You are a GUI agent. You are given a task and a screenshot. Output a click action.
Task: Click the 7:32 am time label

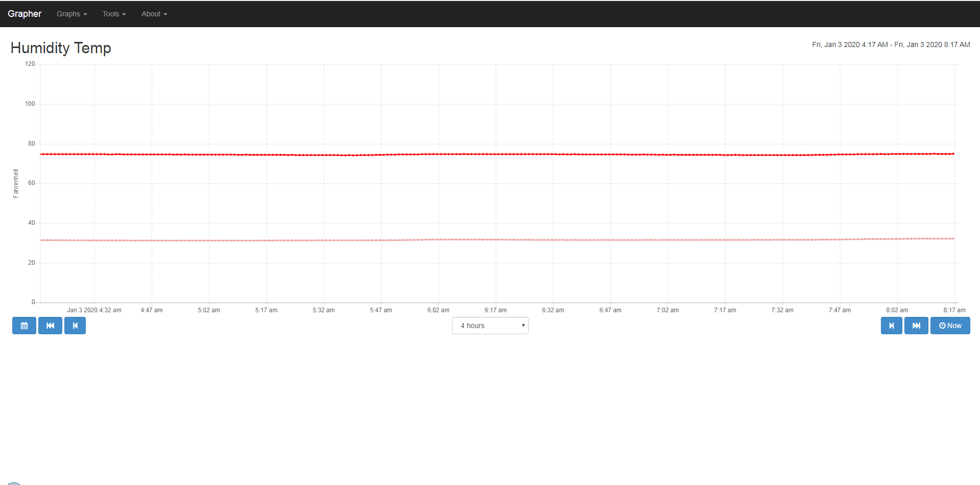(782, 310)
